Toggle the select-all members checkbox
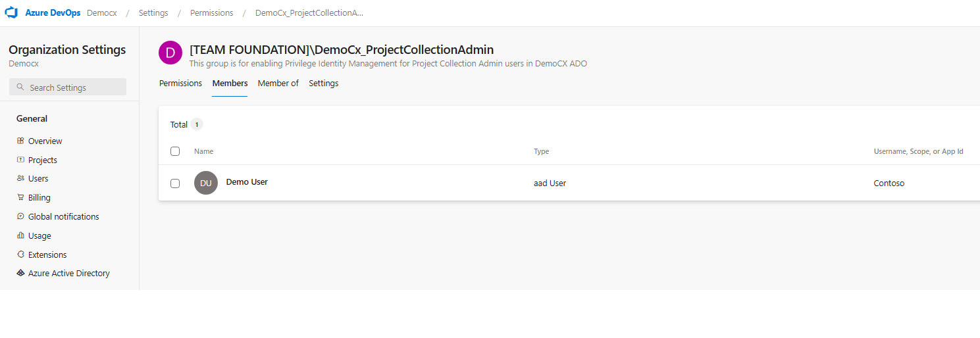 click(x=175, y=151)
